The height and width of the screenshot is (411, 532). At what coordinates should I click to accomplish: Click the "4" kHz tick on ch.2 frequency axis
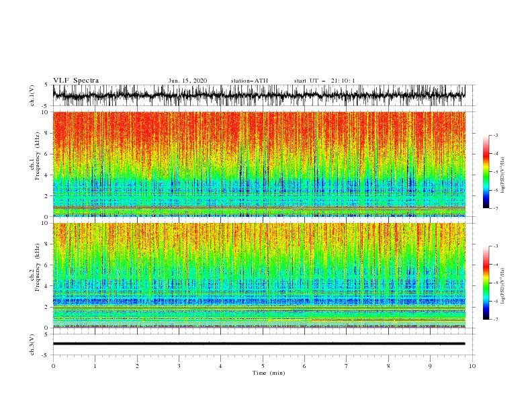[x=47, y=286]
